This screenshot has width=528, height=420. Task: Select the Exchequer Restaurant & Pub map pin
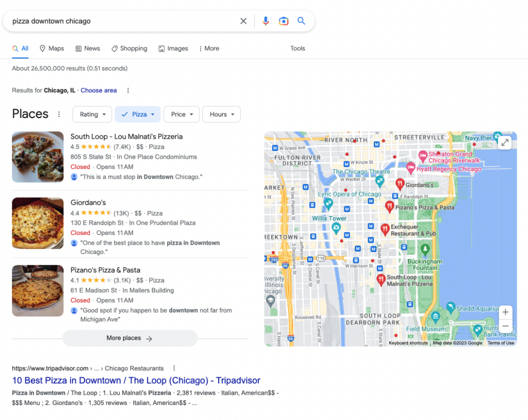[385, 229]
